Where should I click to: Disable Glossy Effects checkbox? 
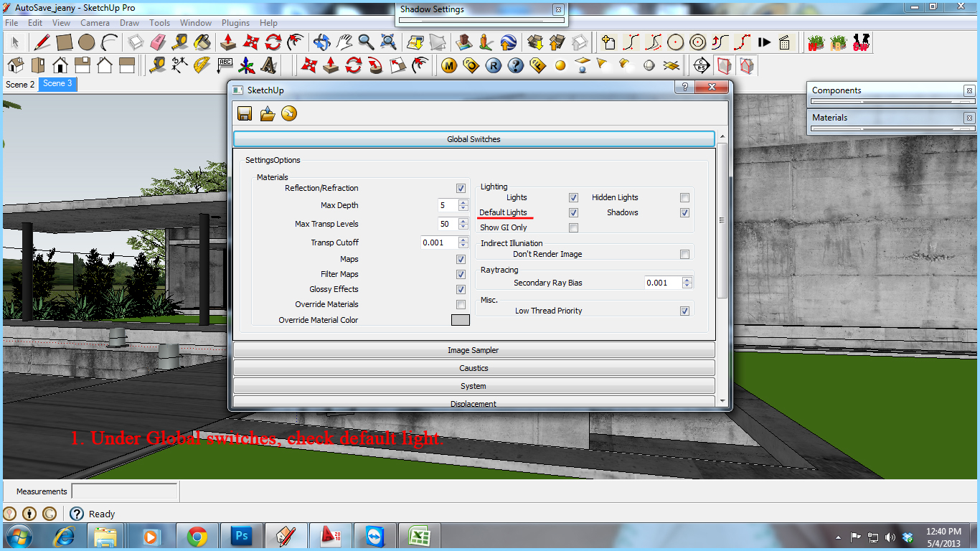pyautogui.click(x=461, y=290)
